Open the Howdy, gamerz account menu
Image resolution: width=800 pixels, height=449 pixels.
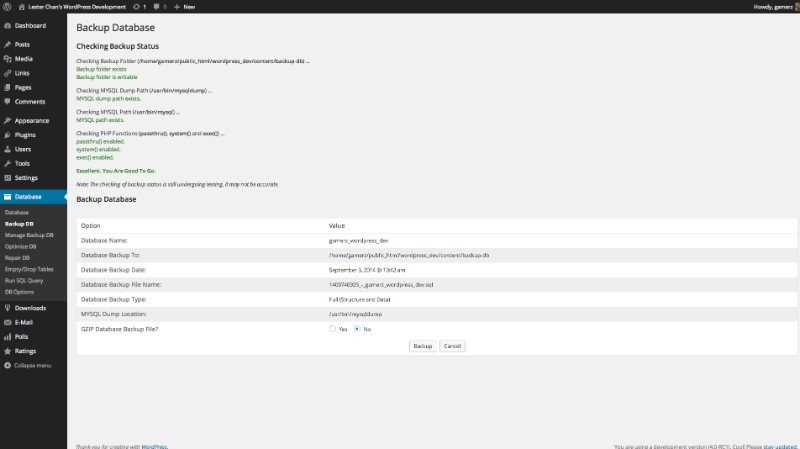point(774,7)
